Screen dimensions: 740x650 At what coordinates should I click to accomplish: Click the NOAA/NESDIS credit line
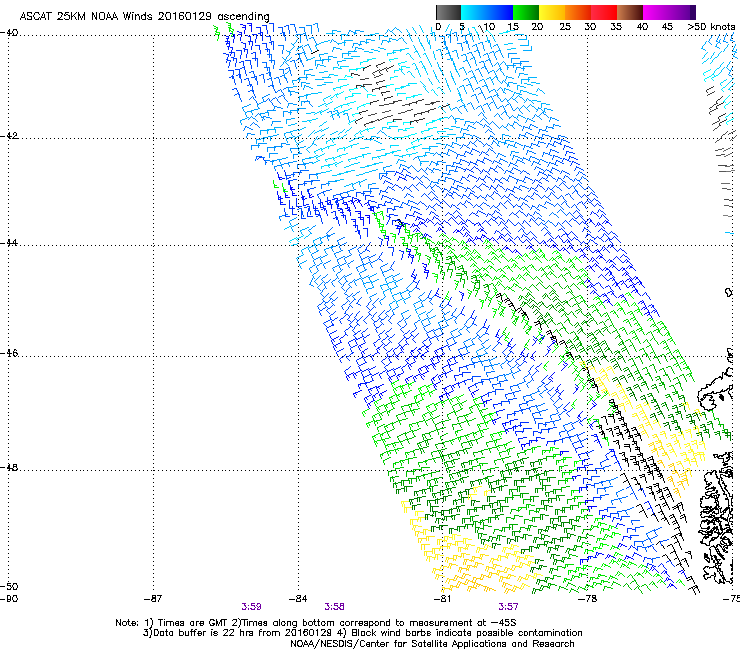[x=432, y=644]
